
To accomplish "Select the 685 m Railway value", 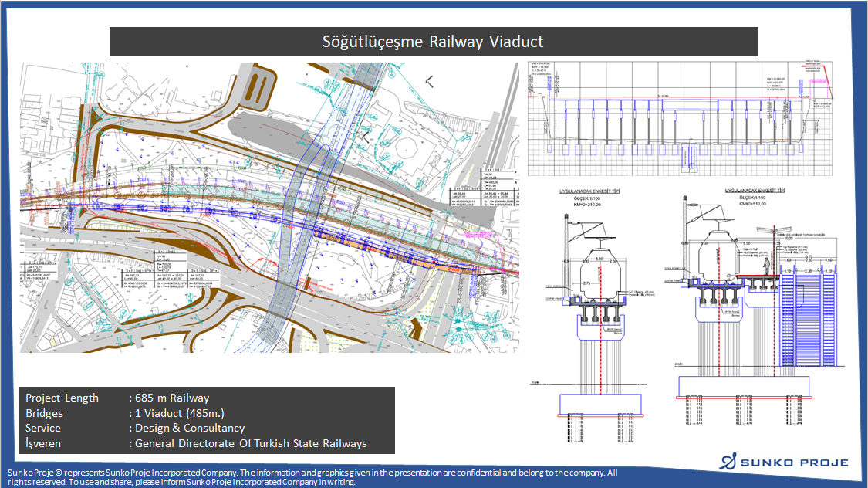I will pos(172,398).
